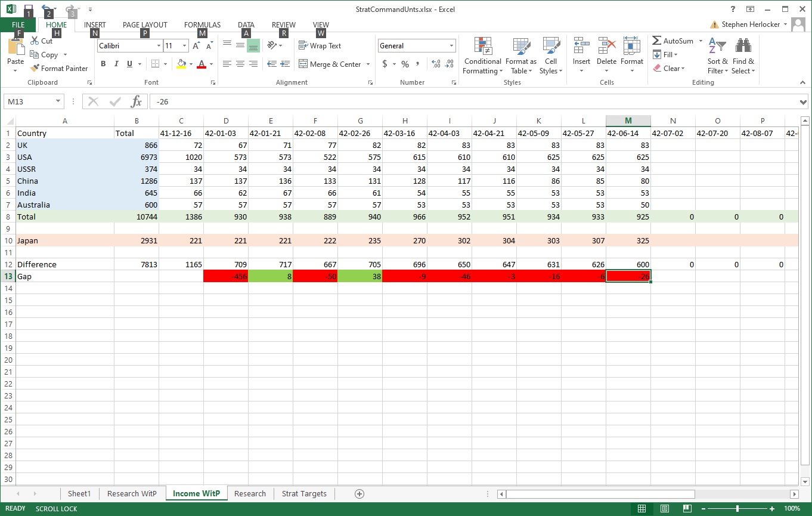Click the Merge & Center button
Viewport: 812px width, 516px height.
[330, 64]
